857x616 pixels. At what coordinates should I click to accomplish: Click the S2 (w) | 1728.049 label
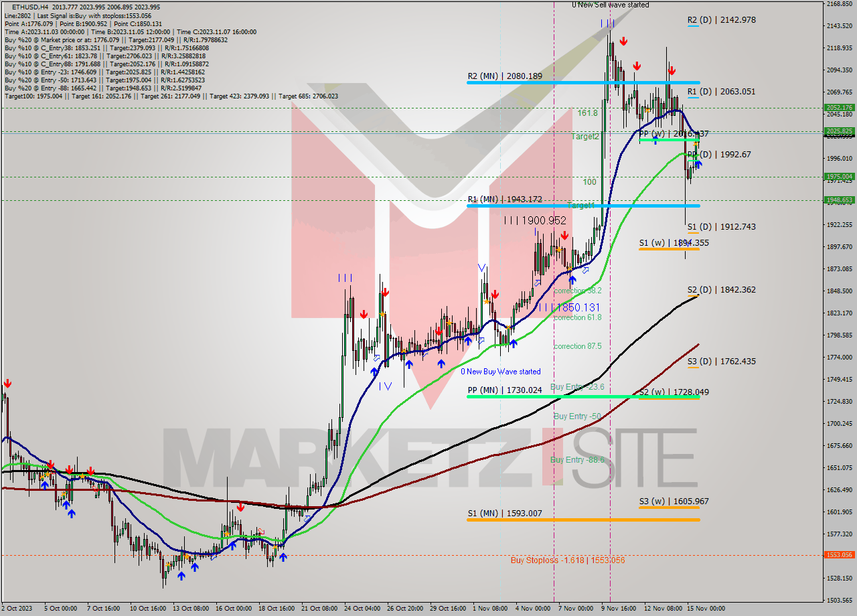pos(674,392)
